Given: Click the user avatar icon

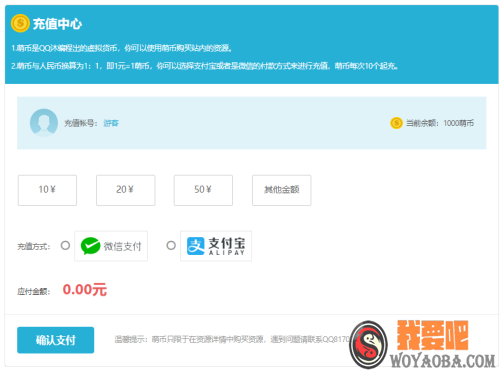Looking at the screenshot, I should pos(44,123).
